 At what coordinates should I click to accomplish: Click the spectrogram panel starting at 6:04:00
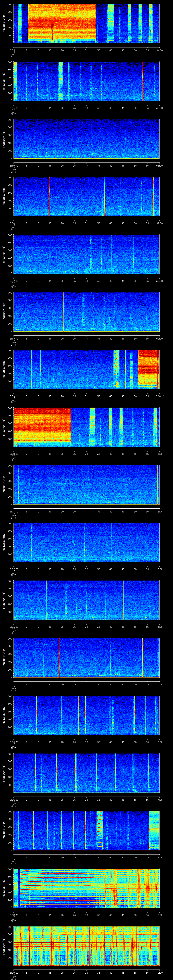point(86,658)
